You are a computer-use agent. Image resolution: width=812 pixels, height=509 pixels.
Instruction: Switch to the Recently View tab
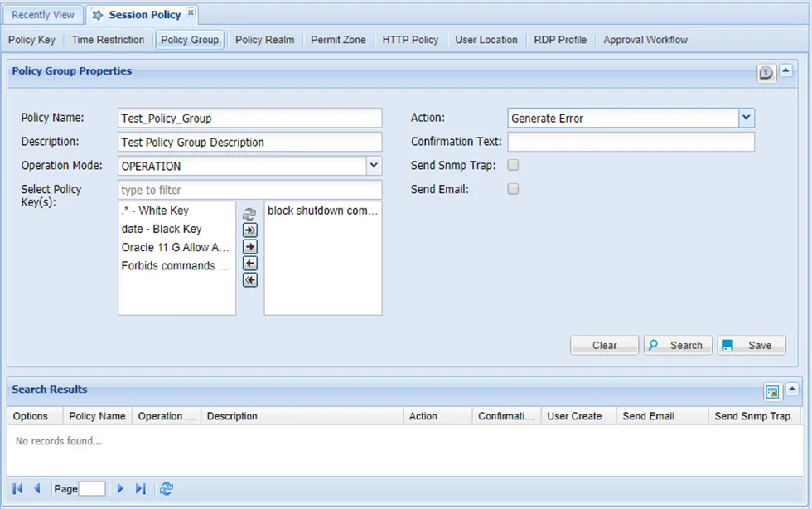43,15
